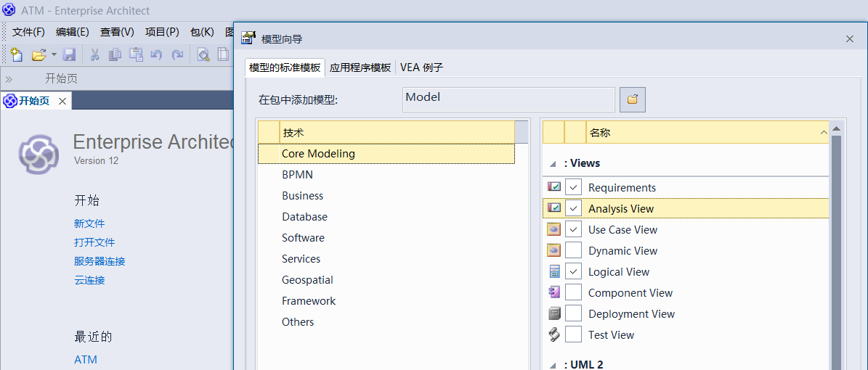Expand the hidden panel with double chevron

pos(9,78)
